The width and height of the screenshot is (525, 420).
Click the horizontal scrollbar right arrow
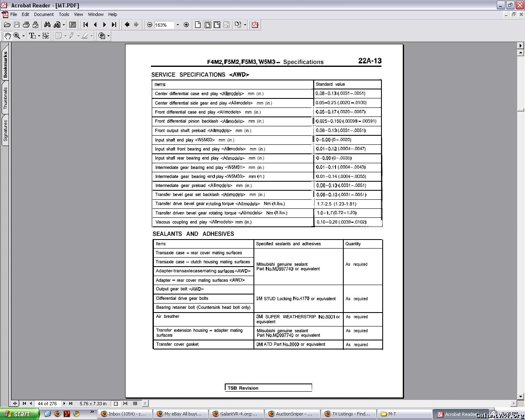(514, 404)
